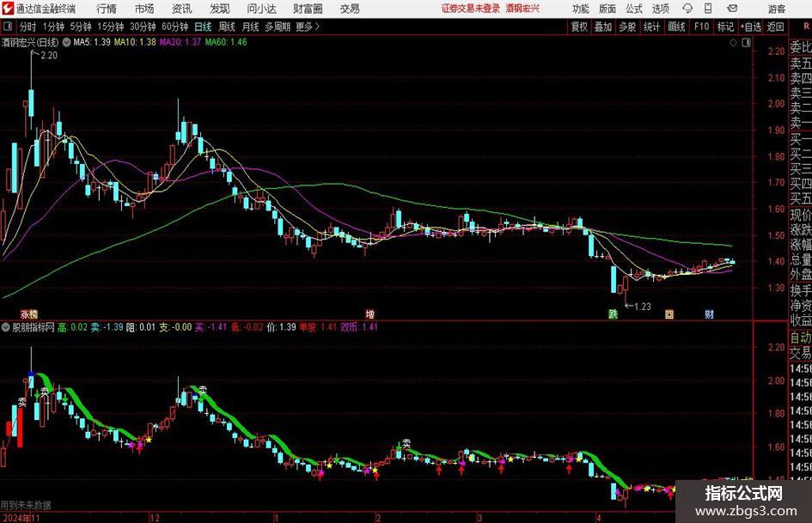Click the 涨榜 event marker
Viewport: 812px width, 523px height.
[x=29, y=313]
